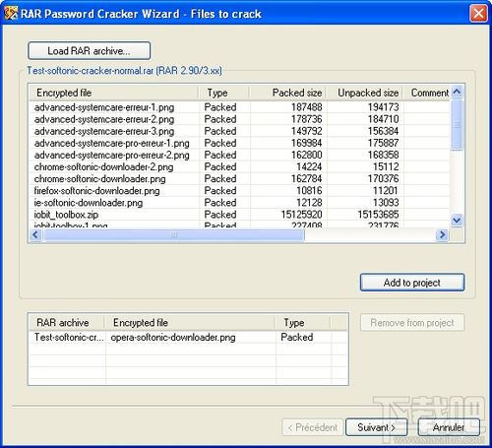This screenshot has height=448, width=492.
Task: Select opera-softonic-downloader.png in project list
Action: (x=173, y=338)
